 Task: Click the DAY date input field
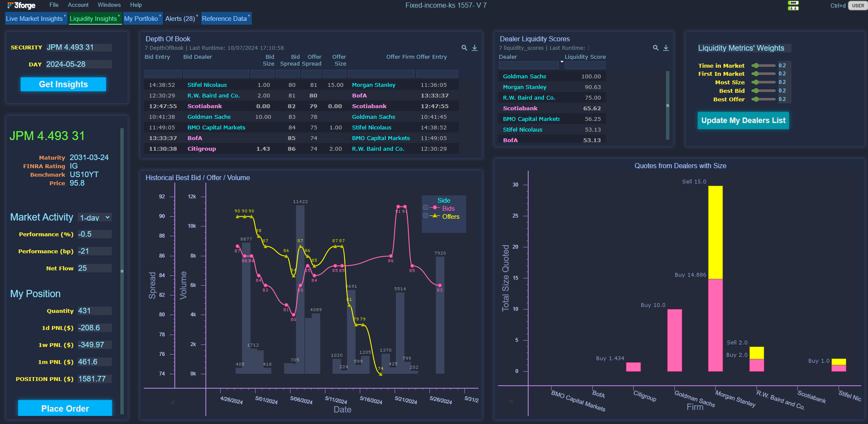pos(79,64)
